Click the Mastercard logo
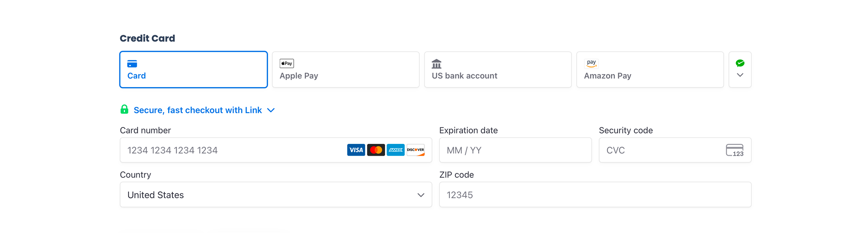Screen dimensions: 868x243 pos(376,150)
